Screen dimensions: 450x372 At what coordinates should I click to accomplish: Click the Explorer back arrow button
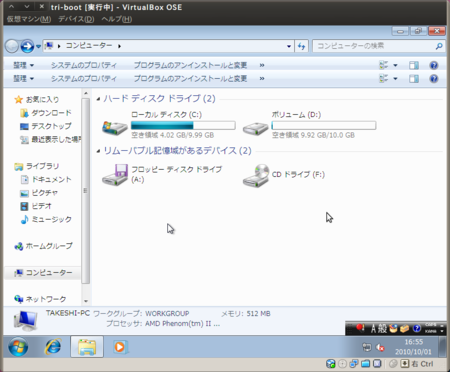(12, 46)
